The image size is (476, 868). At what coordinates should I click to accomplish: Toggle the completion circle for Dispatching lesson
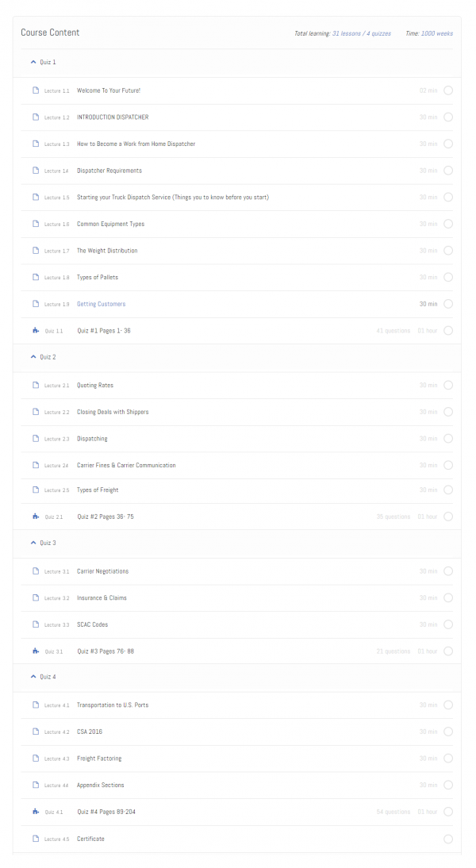(x=448, y=439)
